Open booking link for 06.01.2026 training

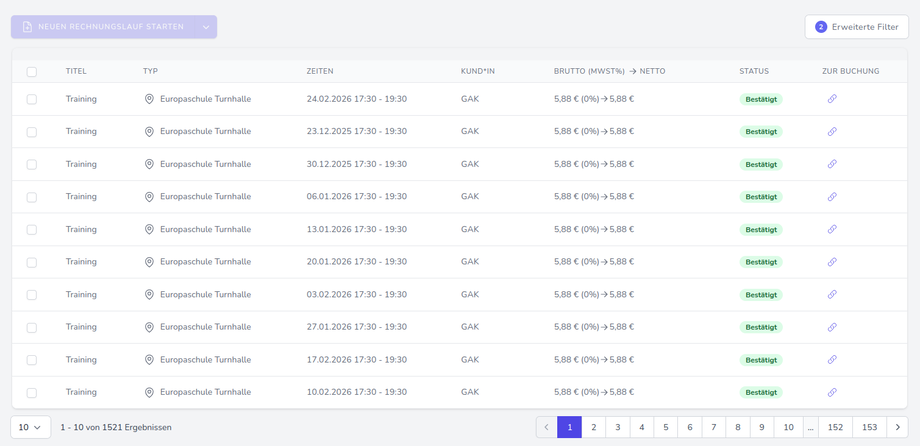point(831,197)
